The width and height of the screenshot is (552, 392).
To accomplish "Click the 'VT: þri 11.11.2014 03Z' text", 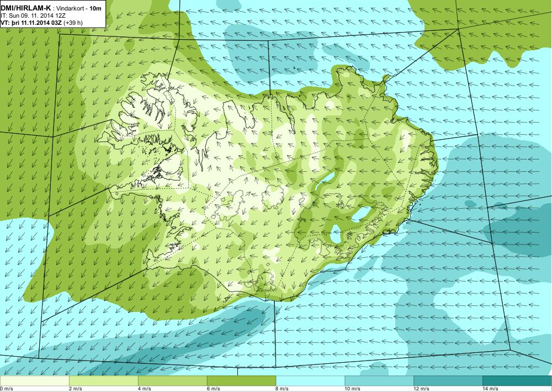I will [30, 23].
